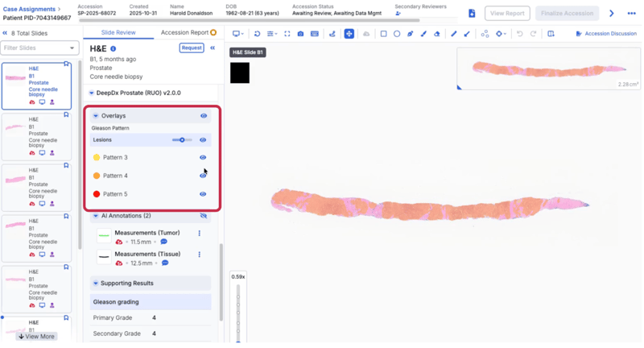Screen dimensions: 644x348
Task: Select the rectangle annotation tool
Action: [383, 34]
